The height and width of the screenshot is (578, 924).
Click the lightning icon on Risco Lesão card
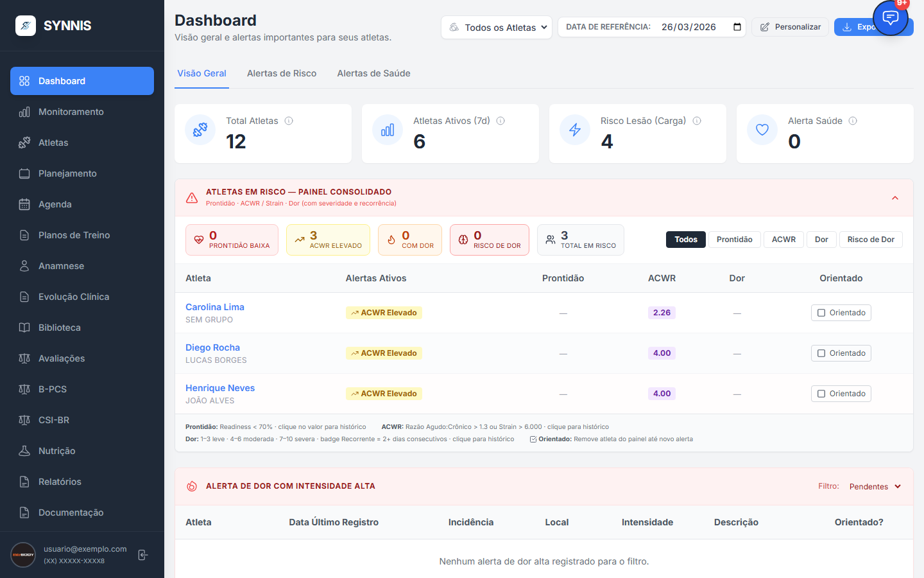[x=575, y=130]
